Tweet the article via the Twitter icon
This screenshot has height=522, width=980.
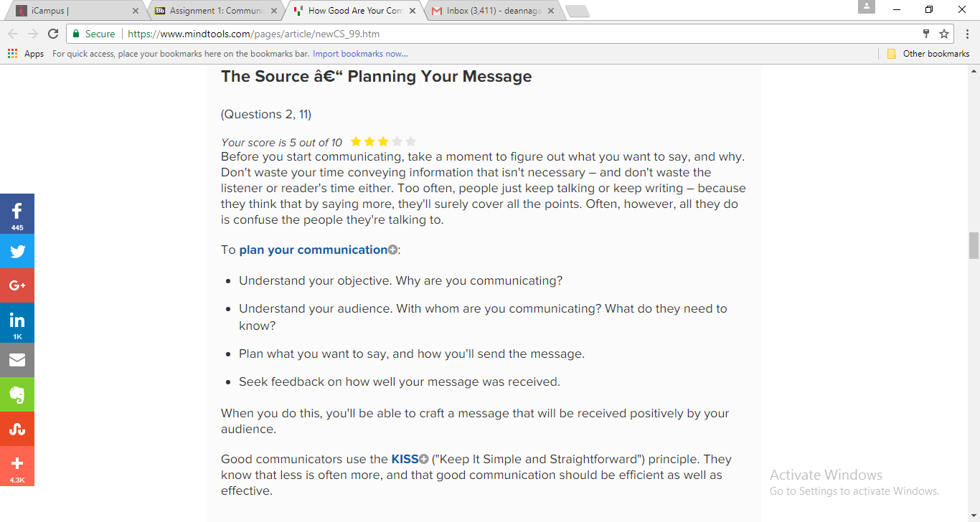point(17,251)
